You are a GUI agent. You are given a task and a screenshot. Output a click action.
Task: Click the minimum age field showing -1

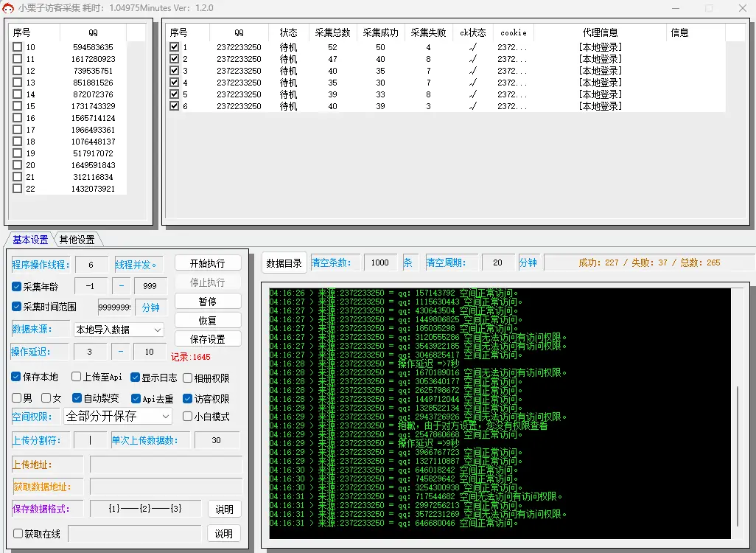(90, 286)
